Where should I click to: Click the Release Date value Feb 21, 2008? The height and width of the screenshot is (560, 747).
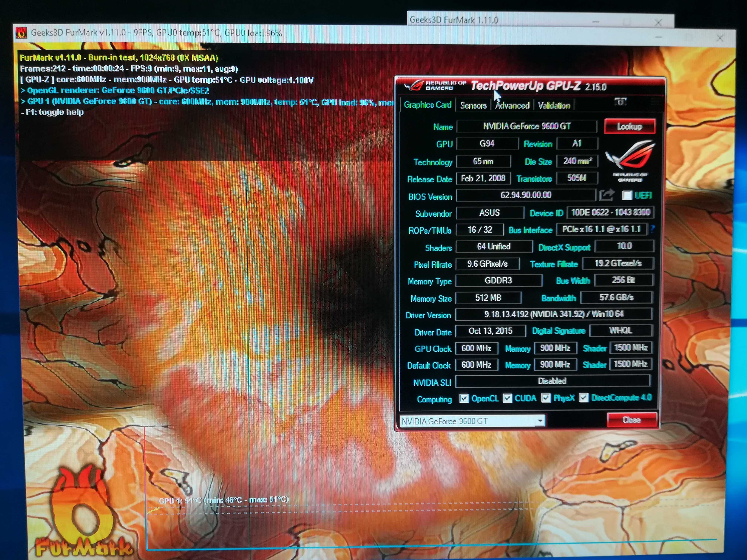click(x=483, y=178)
